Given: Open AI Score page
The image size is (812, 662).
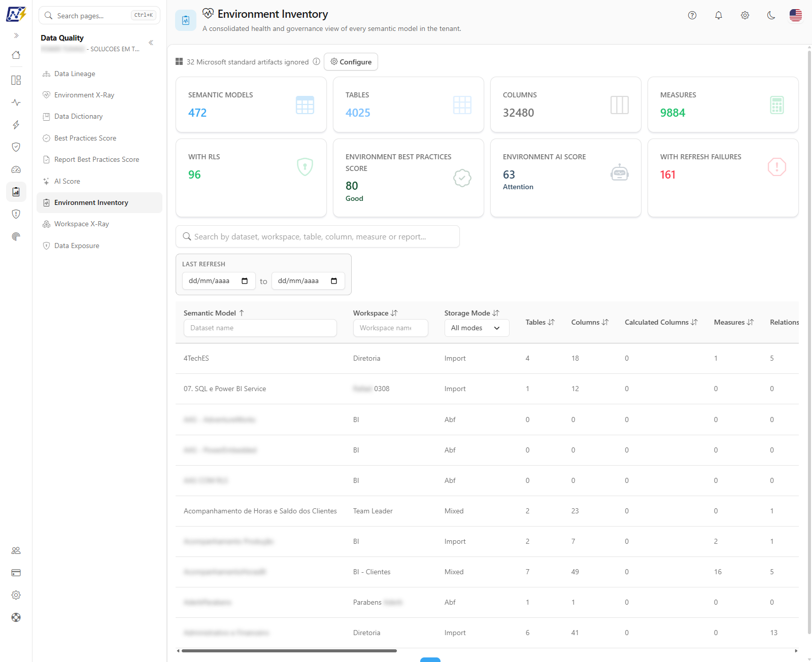Looking at the screenshot, I should (x=99, y=181).
